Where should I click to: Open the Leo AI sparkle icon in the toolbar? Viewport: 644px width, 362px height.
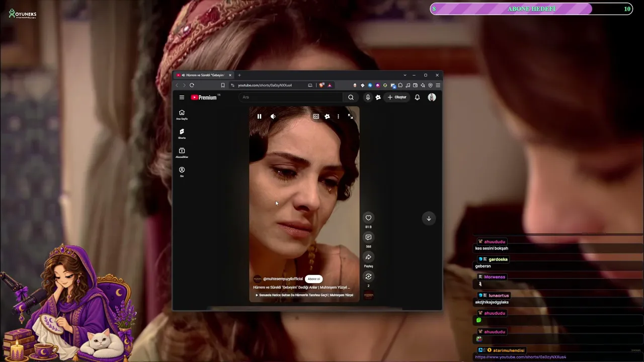[x=423, y=85]
